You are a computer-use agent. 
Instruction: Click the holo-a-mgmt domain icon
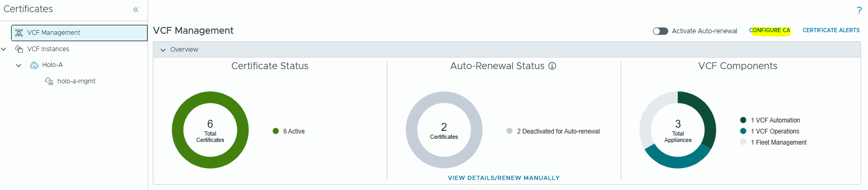pos(50,81)
